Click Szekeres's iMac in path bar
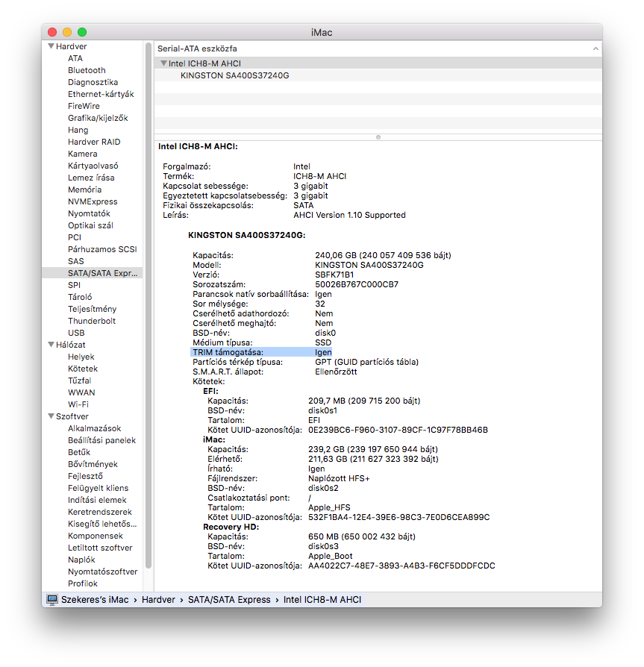 pos(95,599)
